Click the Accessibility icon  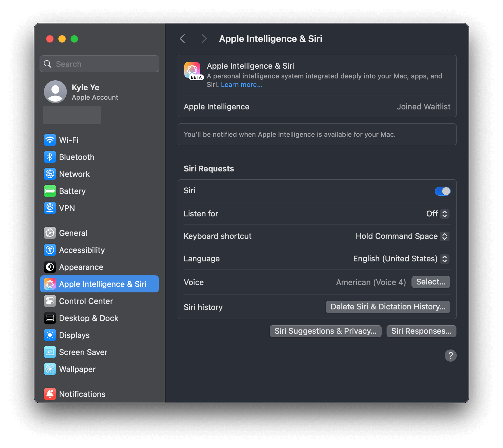50,250
